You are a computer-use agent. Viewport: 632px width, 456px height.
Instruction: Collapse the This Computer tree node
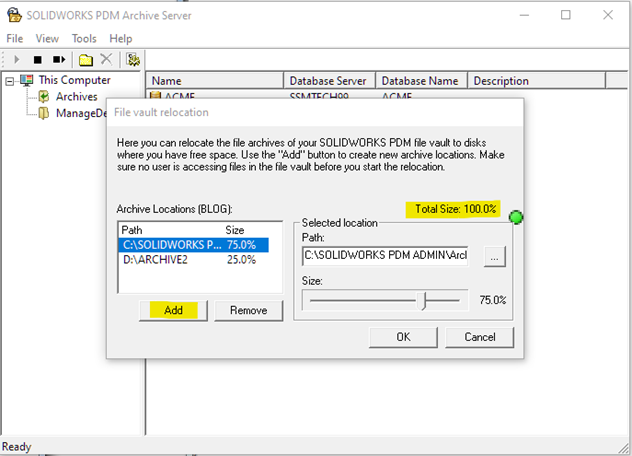tap(10, 81)
